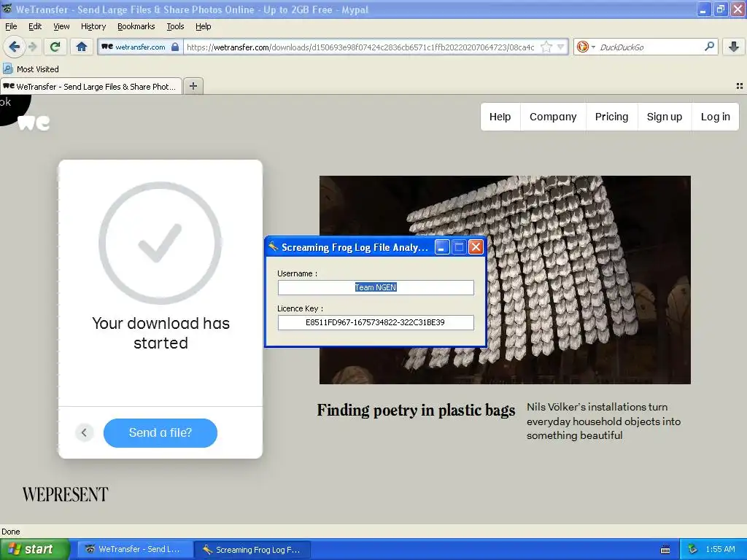This screenshot has height=560, width=747.
Task: Click the back chevron in transfer panel
Action: pyautogui.click(x=85, y=432)
